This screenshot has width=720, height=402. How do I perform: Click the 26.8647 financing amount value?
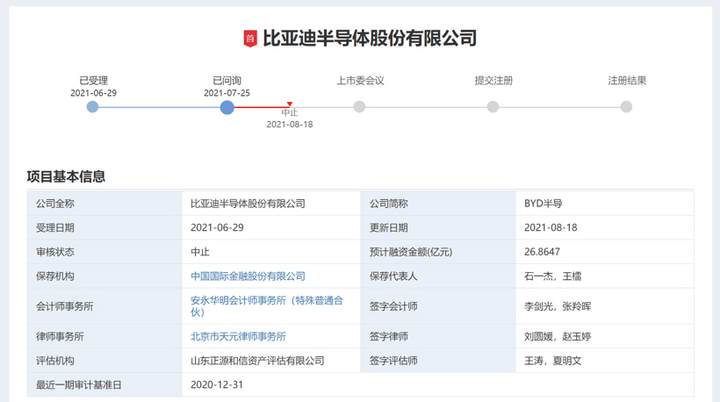pos(542,252)
